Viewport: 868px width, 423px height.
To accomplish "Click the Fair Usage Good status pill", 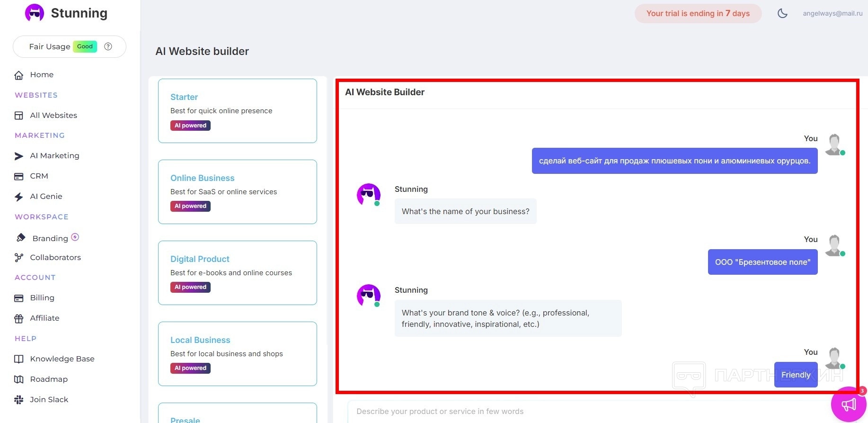I will (x=70, y=46).
